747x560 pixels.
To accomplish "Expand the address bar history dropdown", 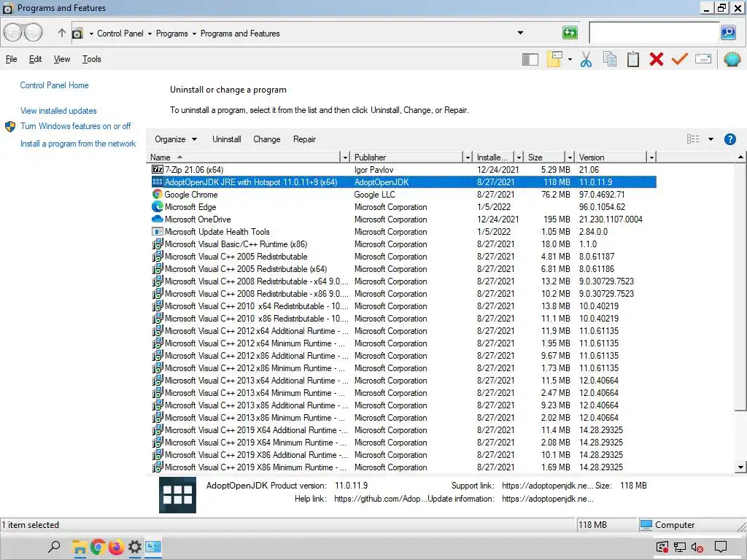I will coord(520,33).
